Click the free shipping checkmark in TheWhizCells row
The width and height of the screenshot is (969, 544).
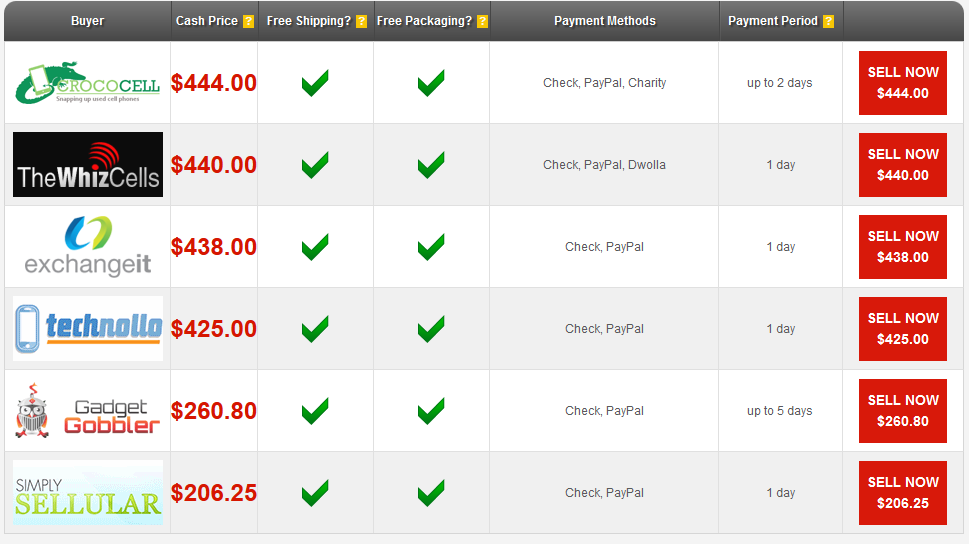(x=315, y=165)
